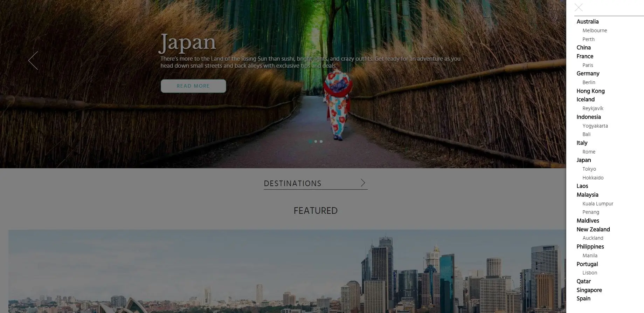This screenshot has width=644, height=313.
Task: Choose Lisbon under Portugal
Action: click(x=590, y=273)
